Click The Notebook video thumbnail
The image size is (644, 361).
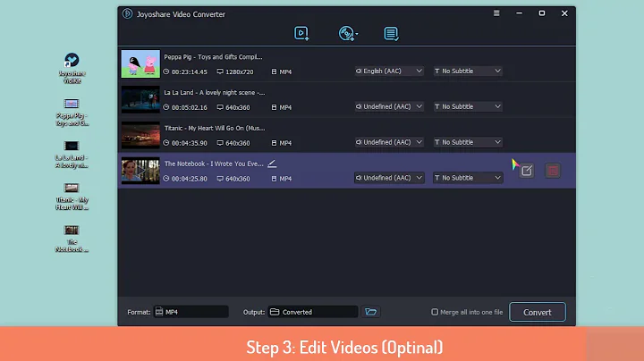tap(140, 171)
